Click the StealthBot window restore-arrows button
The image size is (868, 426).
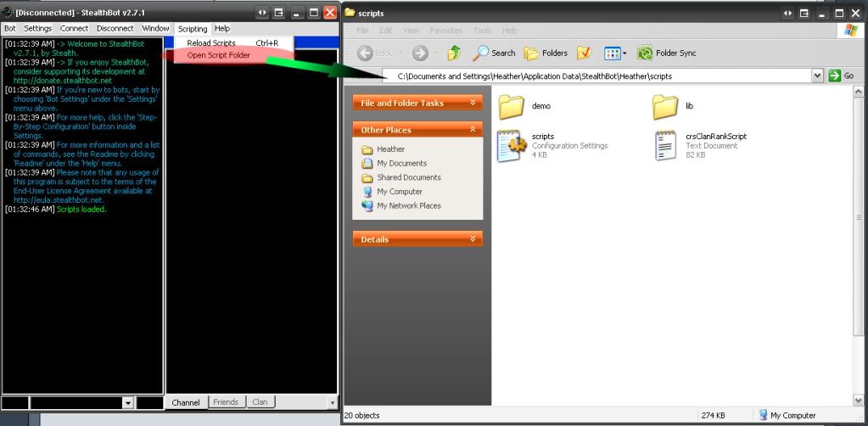(x=262, y=12)
